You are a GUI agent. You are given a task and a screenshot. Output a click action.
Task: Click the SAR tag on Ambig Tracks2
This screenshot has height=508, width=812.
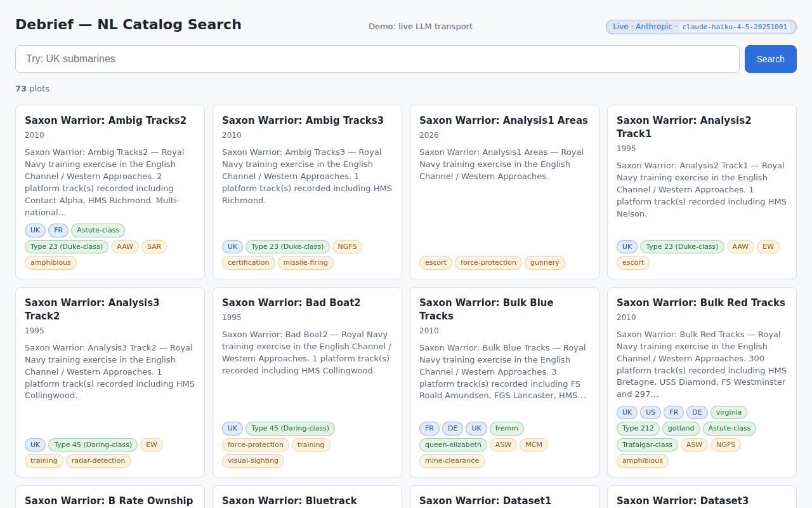[154, 247]
